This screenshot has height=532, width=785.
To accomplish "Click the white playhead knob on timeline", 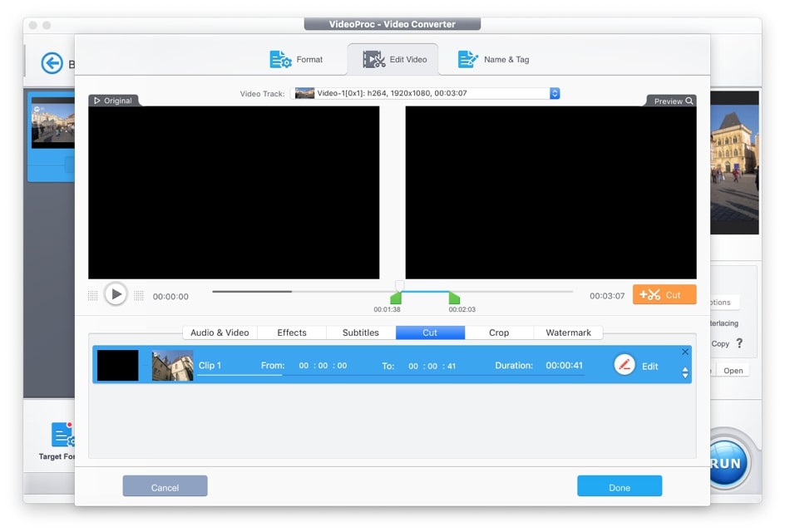I will [399, 285].
